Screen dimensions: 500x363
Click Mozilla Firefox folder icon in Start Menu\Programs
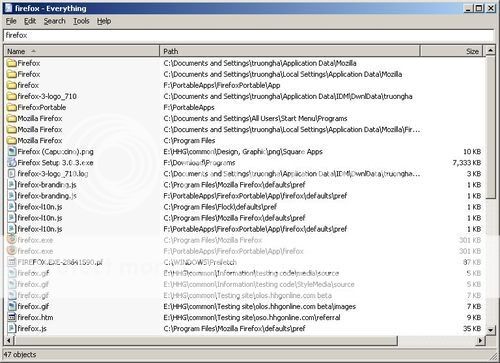point(12,118)
